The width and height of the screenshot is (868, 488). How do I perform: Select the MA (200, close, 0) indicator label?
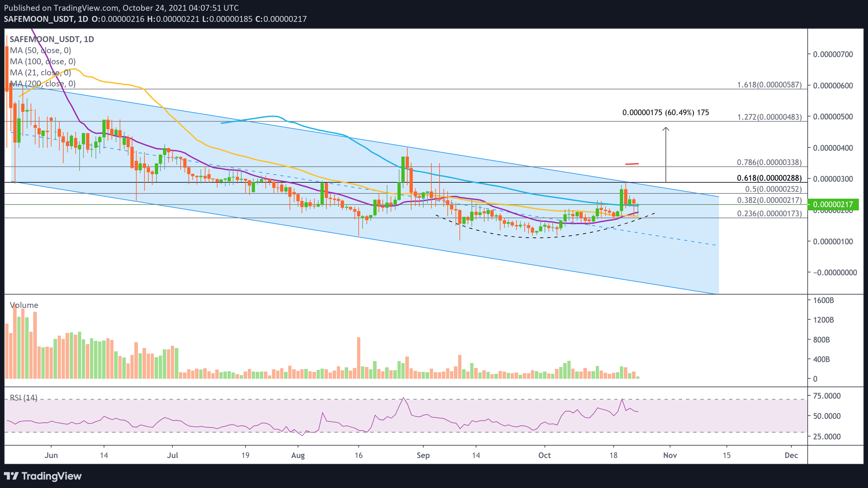click(43, 84)
